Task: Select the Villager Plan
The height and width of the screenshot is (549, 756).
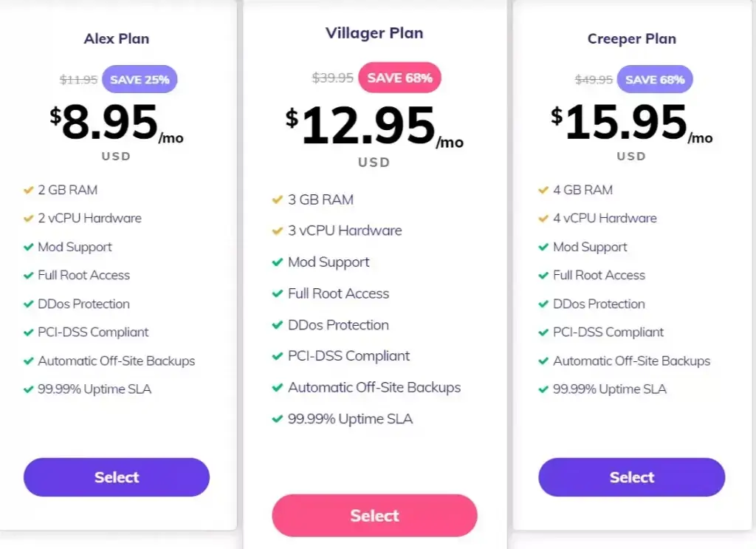Action: click(374, 516)
